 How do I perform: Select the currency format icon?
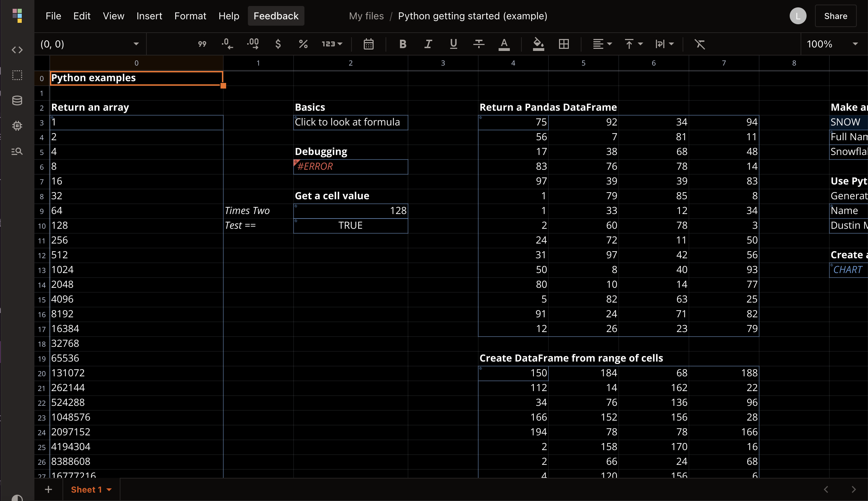click(277, 44)
